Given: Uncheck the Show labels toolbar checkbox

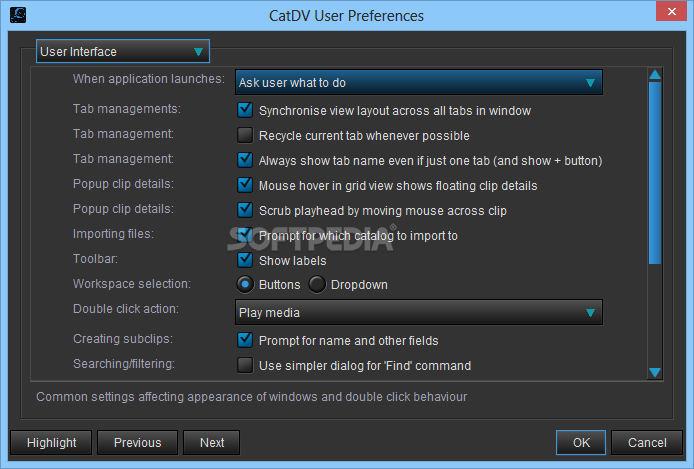Looking at the screenshot, I should (245, 260).
